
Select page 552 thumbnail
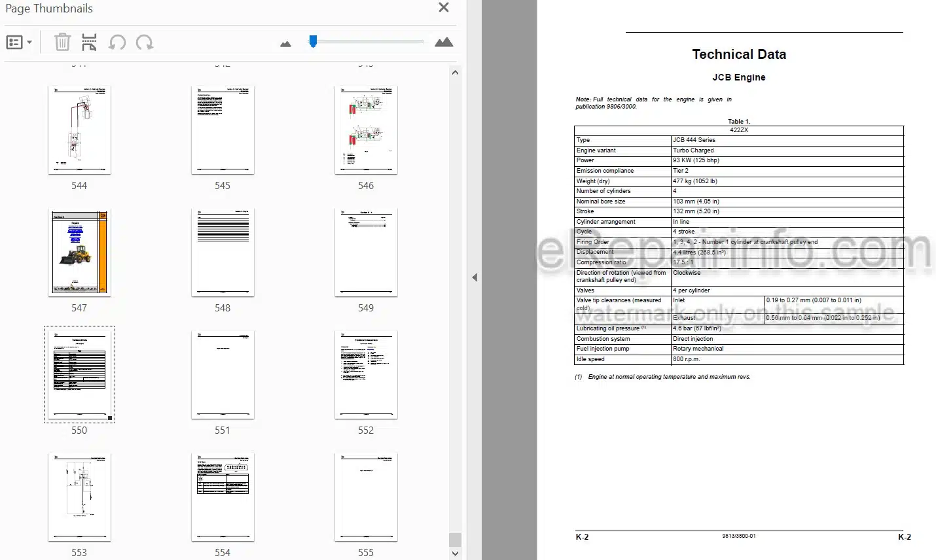366,375
